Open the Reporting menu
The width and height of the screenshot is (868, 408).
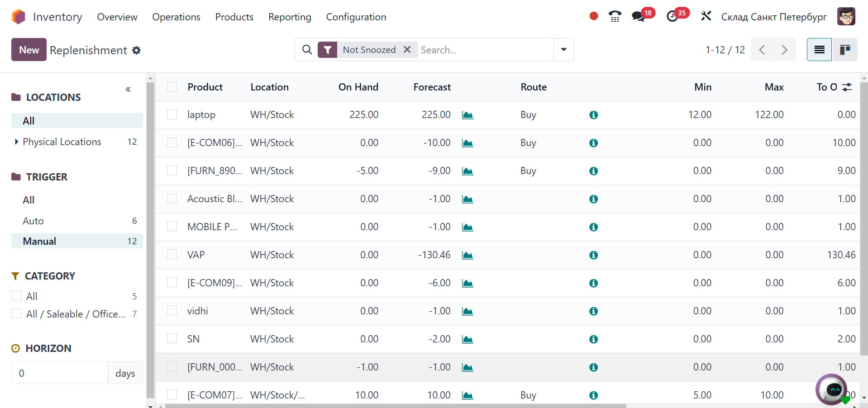point(290,17)
